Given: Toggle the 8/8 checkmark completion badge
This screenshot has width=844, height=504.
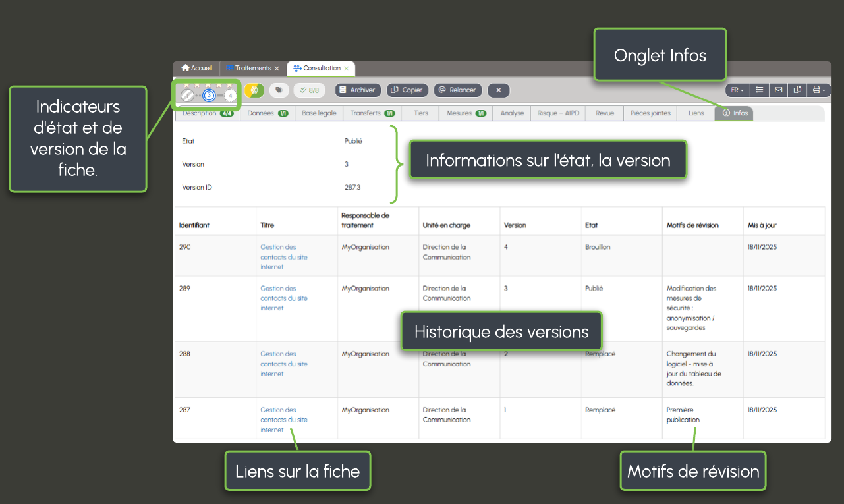Looking at the screenshot, I should click(309, 90).
